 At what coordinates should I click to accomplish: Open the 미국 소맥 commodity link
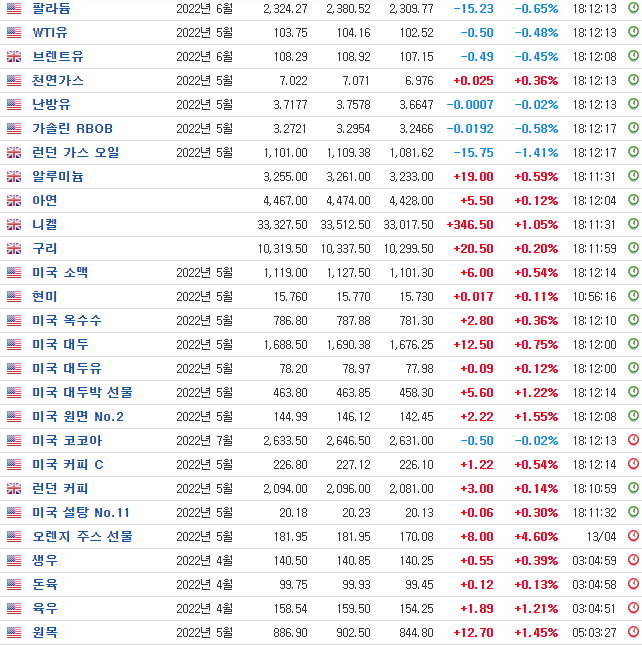click(60, 272)
